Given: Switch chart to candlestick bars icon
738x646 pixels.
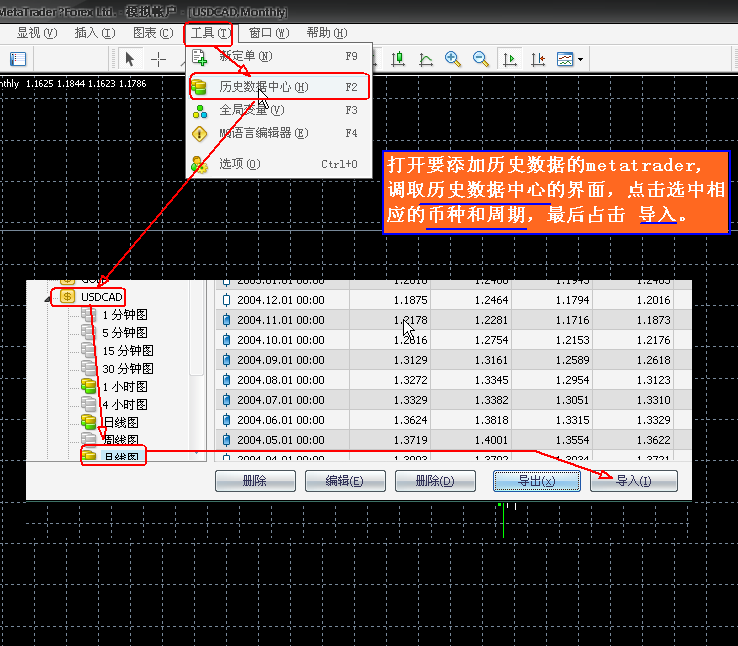Looking at the screenshot, I should pyautogui.click(x=398, y=59).
